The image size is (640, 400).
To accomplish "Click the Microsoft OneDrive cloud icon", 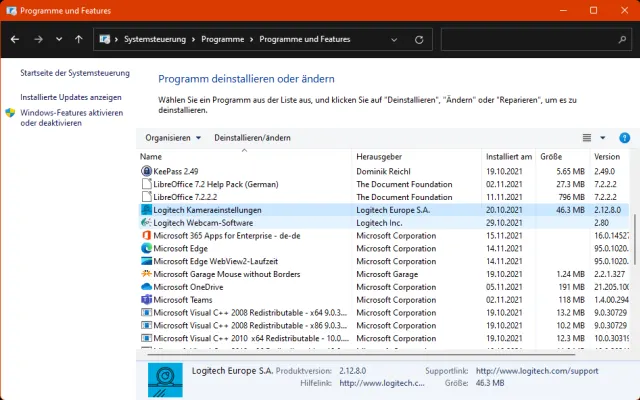I will [x=146, y=287].
